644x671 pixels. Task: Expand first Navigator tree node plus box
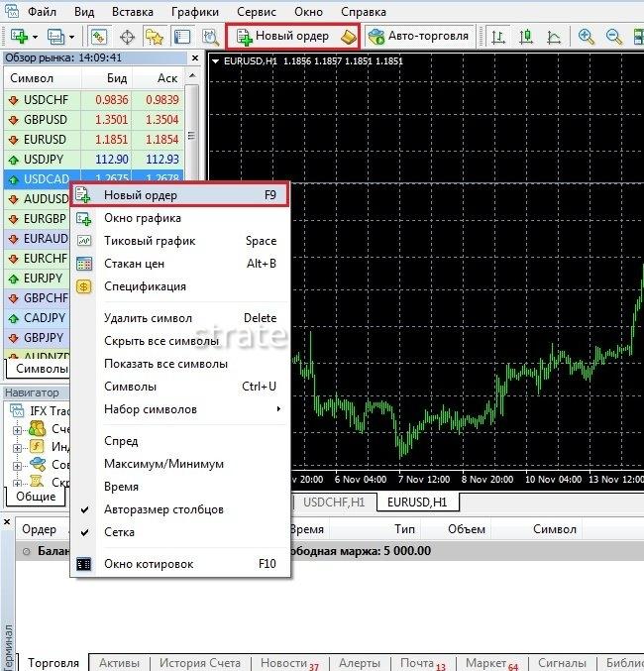click(18, 429)
